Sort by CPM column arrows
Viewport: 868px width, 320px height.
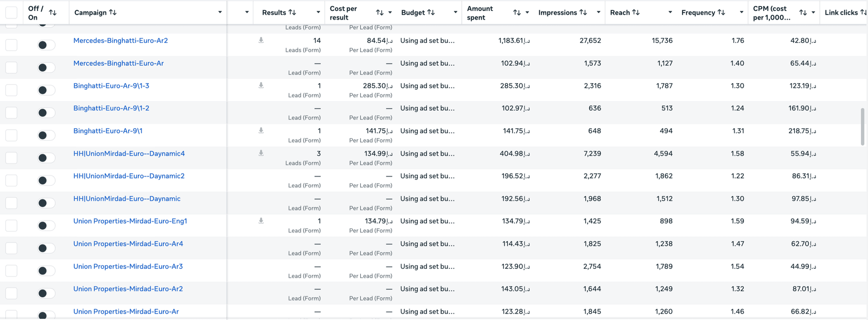click(x=803, y=12)
